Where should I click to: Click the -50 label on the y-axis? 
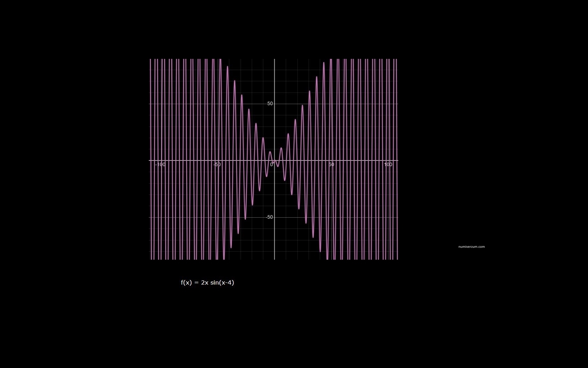269,217
